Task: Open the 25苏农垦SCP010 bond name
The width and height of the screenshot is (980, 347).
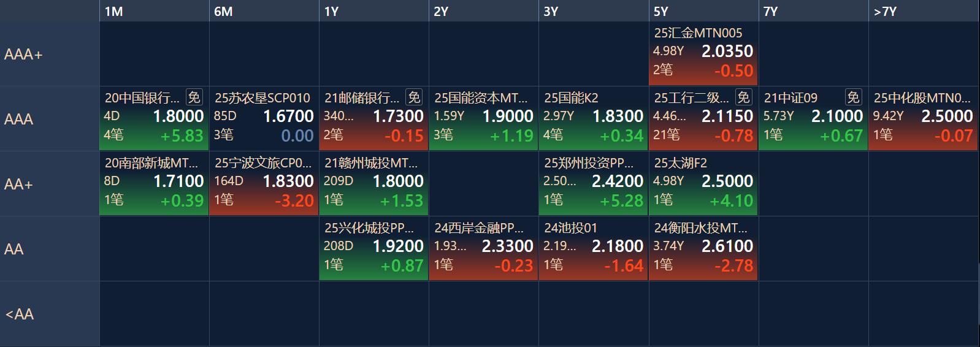Action: [262, 98]
